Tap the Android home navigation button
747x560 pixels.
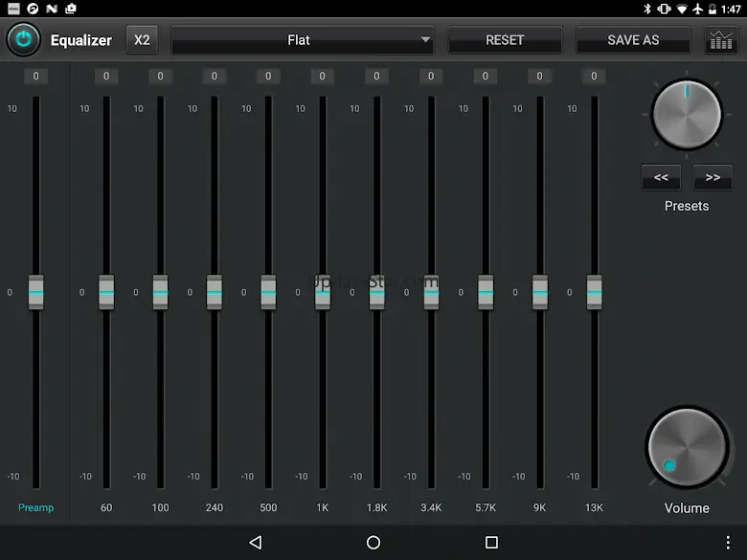373,543
